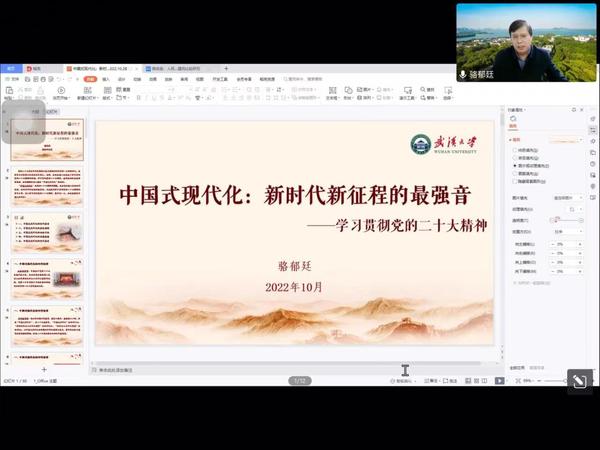Adjust the transparency slider in fill panel

tap(557, 220)
